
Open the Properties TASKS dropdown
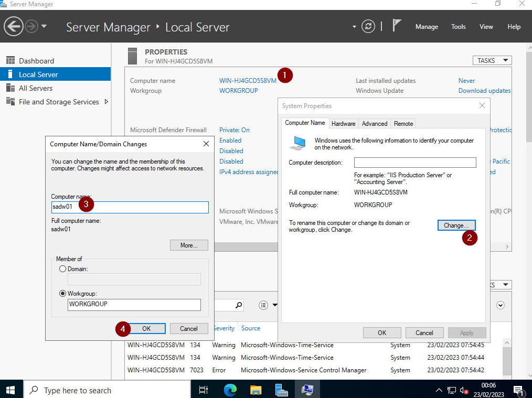(492, 60)
